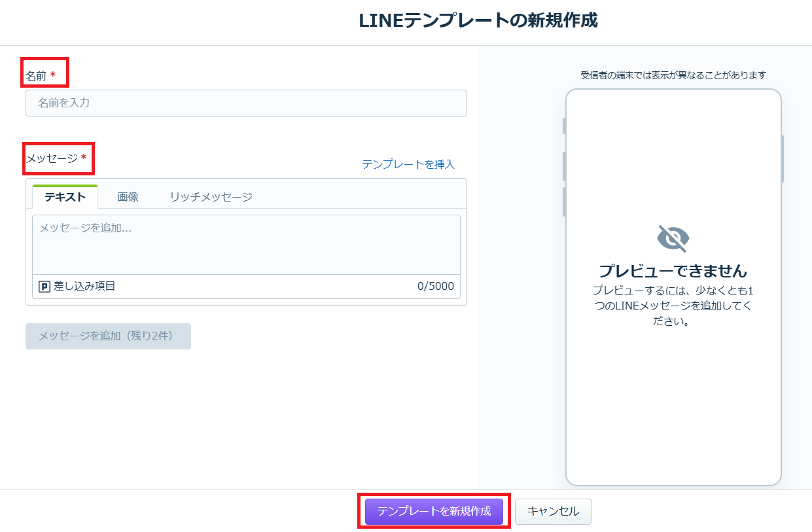Viewport: 812px width, 532px height.
Task: Click the キャンセル button
Action: [x=553, y=511]
